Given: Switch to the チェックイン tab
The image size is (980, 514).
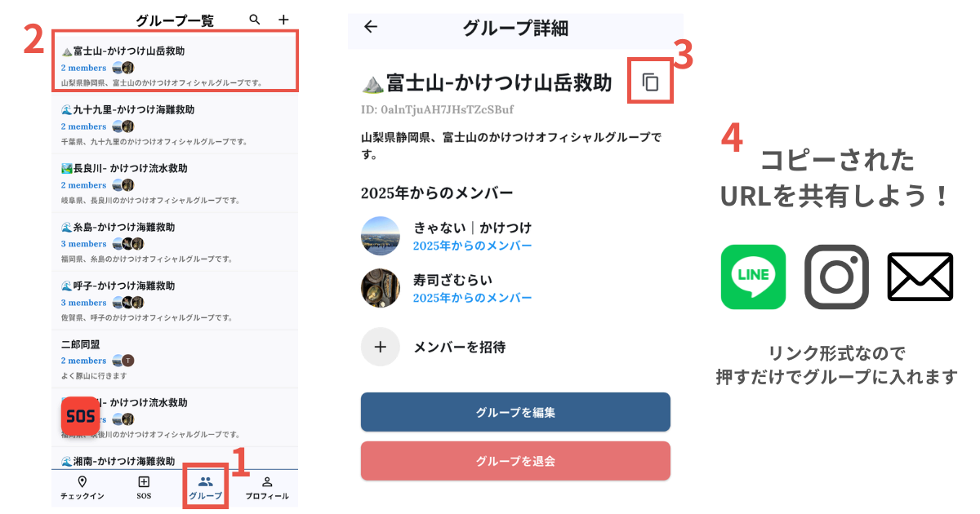Looking at the screenshot, I should (x=82, y=488).
